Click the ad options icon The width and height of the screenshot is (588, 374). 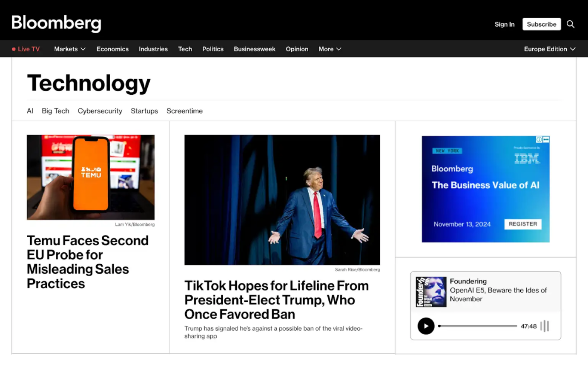click(x=546, y=139)
